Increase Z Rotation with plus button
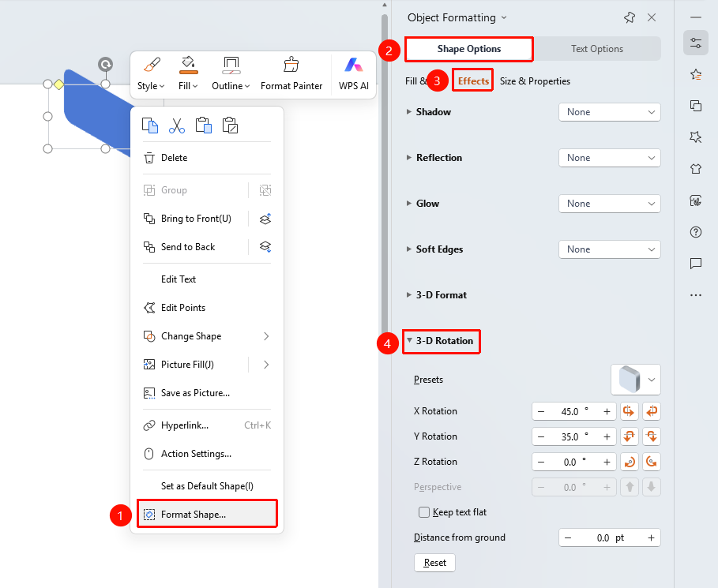 (607, 462)
